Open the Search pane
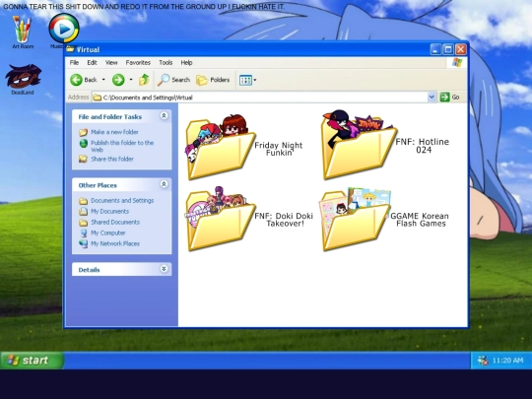Image resolution: width=532 pixels, height=399 pixels. coord(173,80)
